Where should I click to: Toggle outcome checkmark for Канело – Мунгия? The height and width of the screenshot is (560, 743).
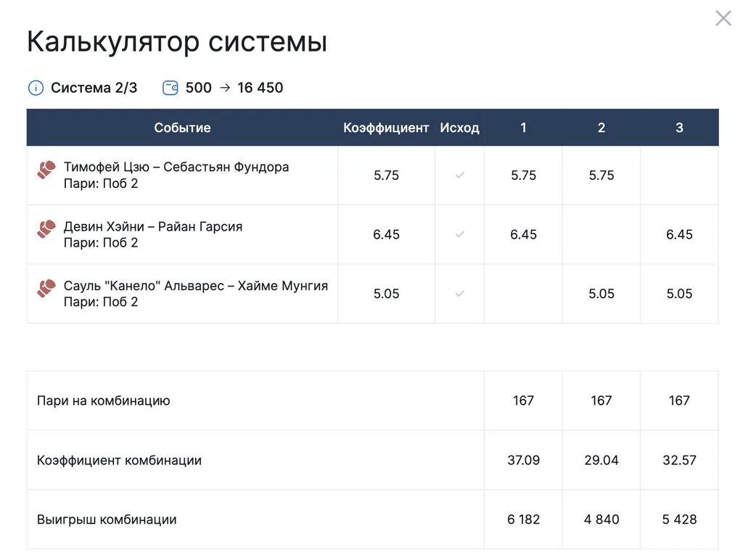[459, 294]
